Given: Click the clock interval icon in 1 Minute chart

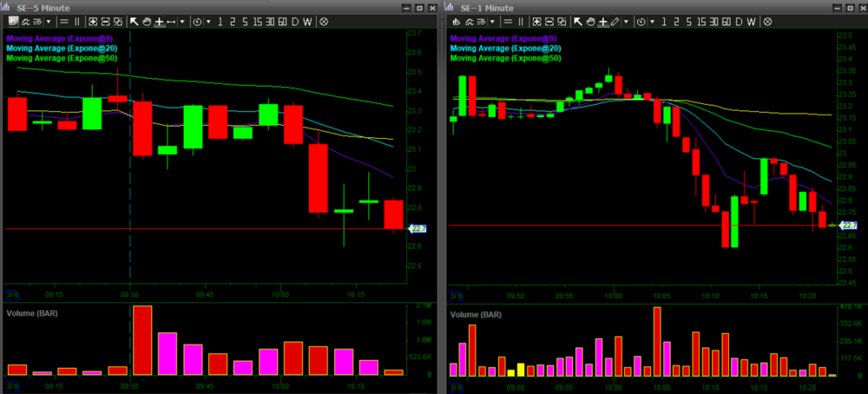Looking at the screenshot, I should tap(642, 20).
